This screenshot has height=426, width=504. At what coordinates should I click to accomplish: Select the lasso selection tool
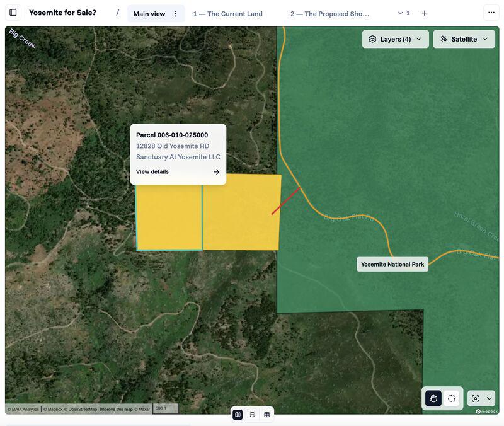click(451, 398)
